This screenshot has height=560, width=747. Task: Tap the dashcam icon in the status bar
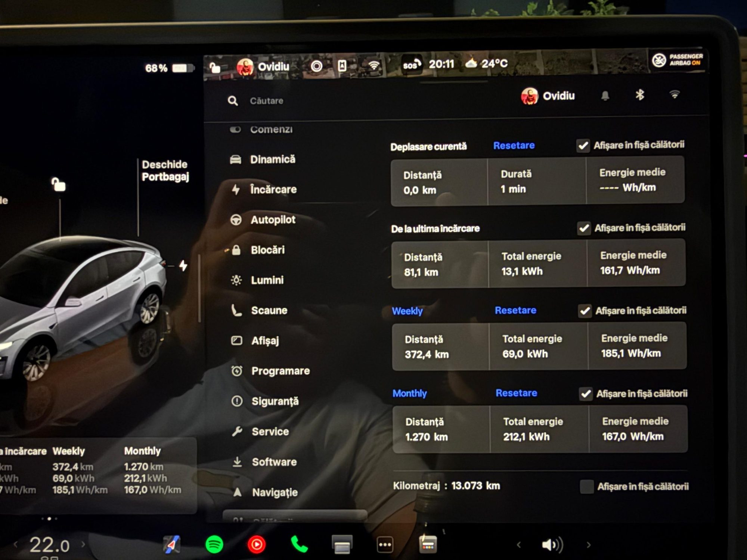[342, 66]
